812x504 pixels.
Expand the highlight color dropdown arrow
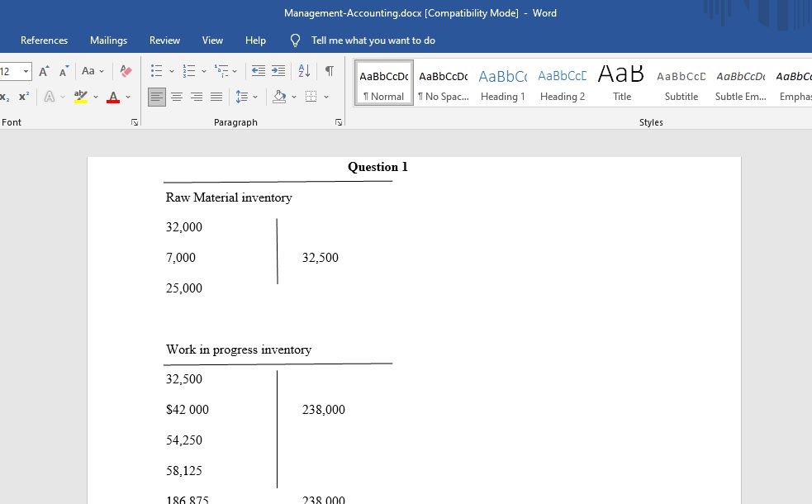[96, 97]
